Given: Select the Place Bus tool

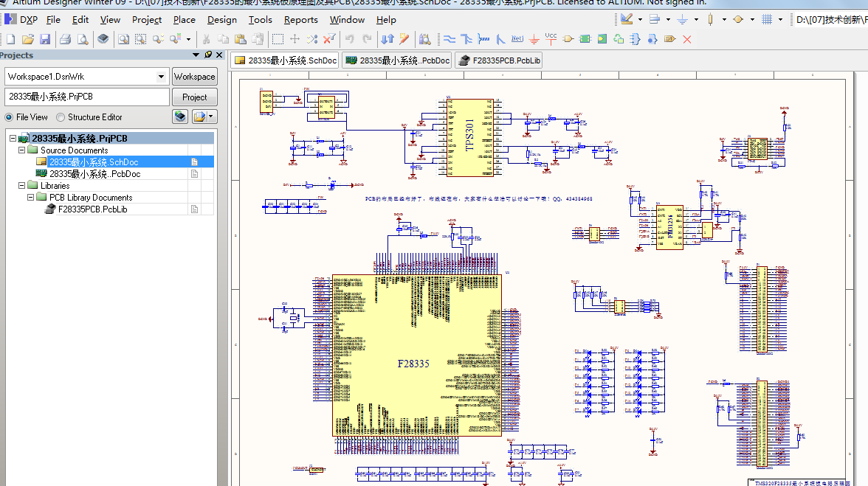Looking at the screenshot, I should (466, 39).
